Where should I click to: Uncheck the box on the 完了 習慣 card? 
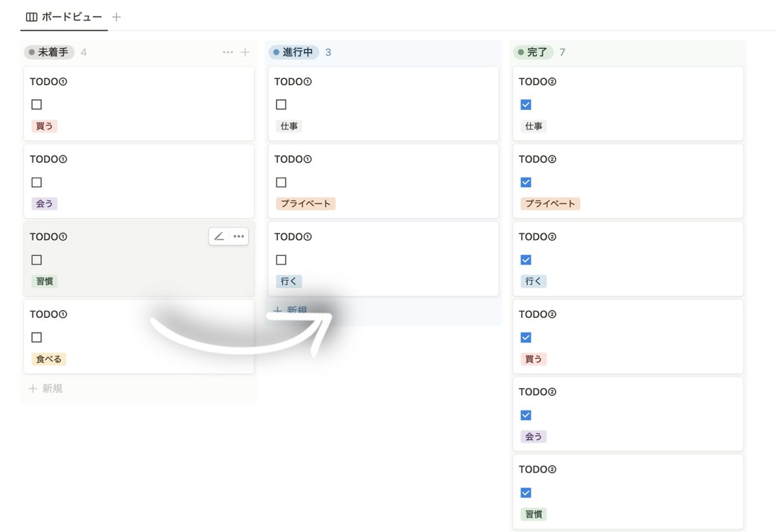pyautogui.click(x=526, y=493)
